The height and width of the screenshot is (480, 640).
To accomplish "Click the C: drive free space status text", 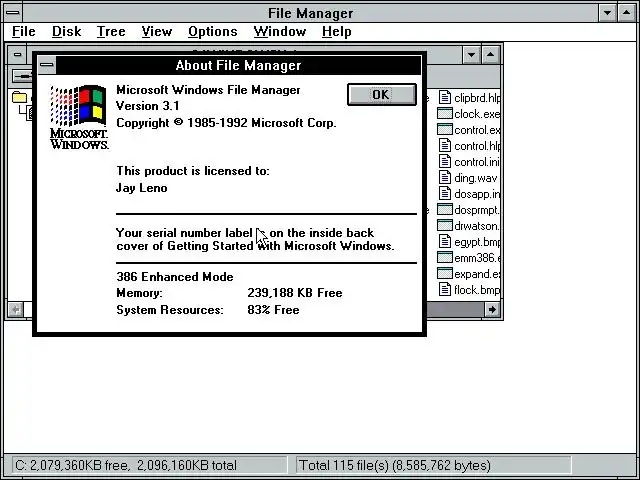I will coord(126,465).
